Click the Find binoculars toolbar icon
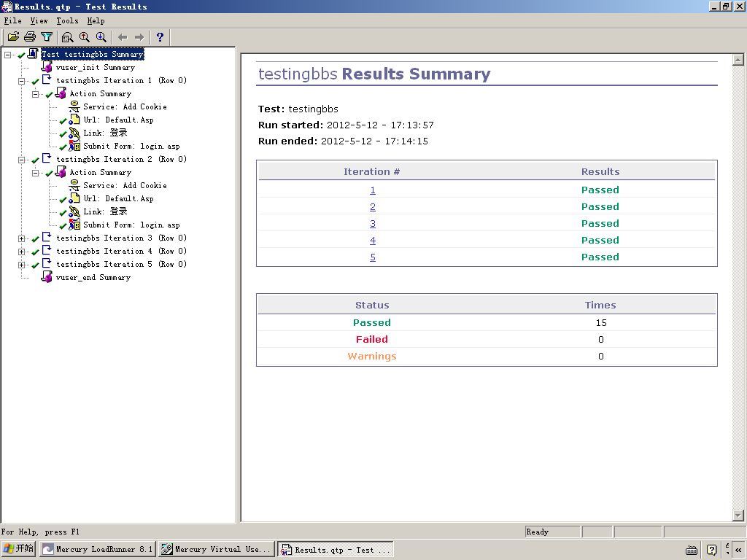The height and width of the screenshot is (560, 747). [x=68, y=37]
